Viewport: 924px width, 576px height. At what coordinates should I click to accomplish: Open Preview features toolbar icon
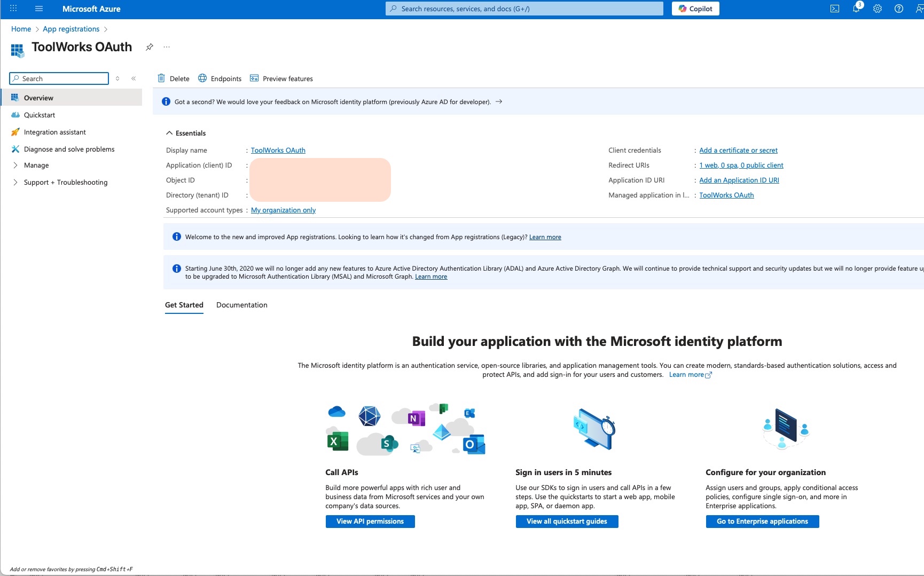[x=281, y=78]
